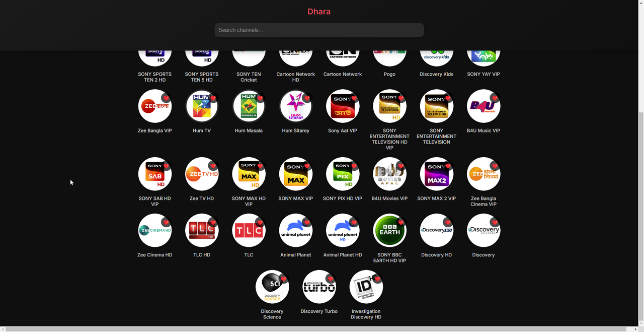Toggle favorite heart on SONY SAB HD VIP

point(166,166)
